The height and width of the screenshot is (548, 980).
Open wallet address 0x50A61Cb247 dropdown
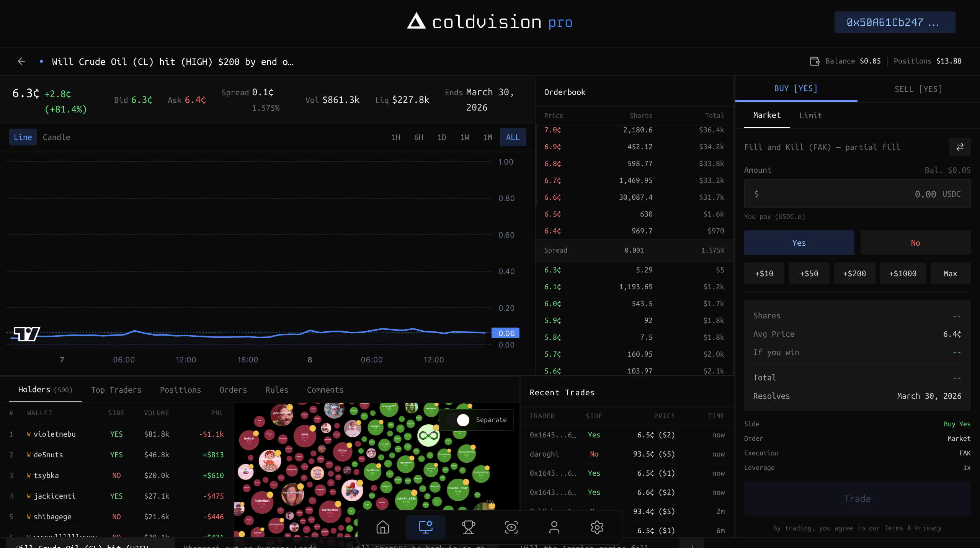pos(894,22)
